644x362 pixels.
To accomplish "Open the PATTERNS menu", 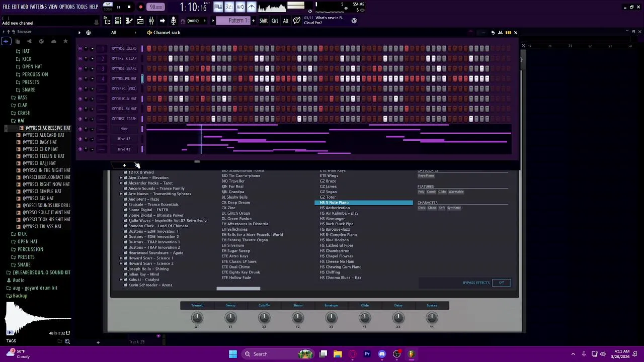I will click(x=38, y=7).
